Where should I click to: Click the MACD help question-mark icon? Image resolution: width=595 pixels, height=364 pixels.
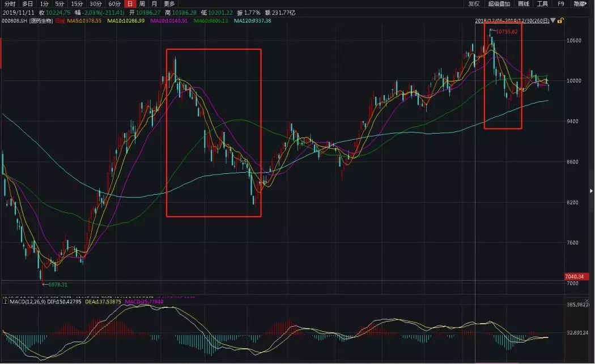[x=5, y=301]
